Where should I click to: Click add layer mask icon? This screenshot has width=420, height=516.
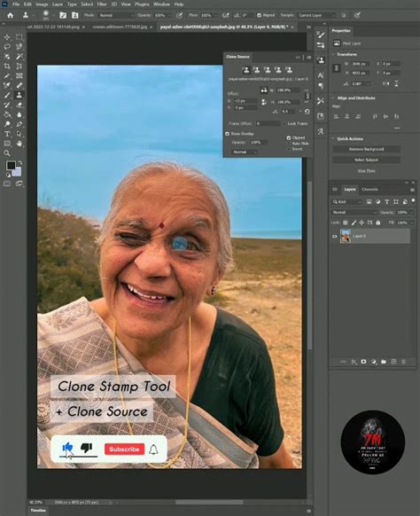point(363,362)
